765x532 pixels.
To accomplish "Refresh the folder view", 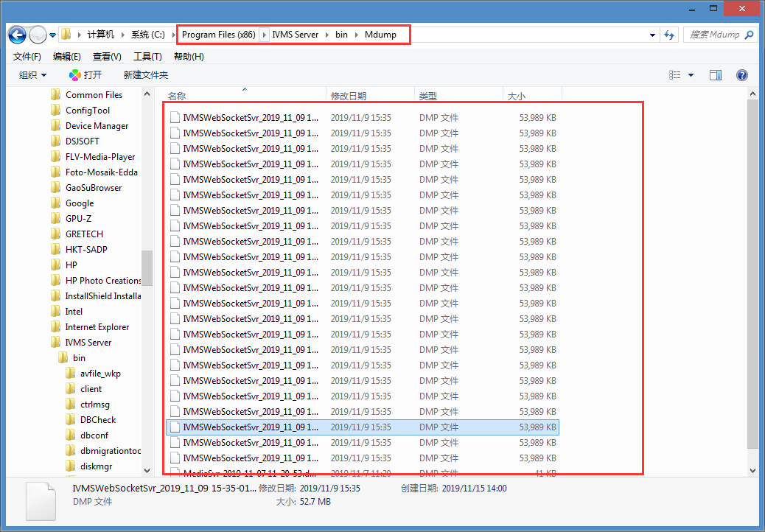I will 669,35.
